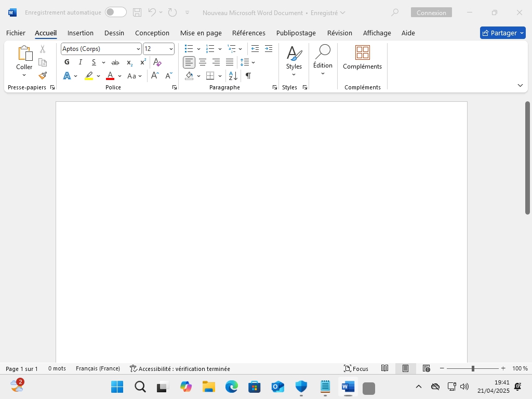Viewport: 532px width, 399px height.
Task: Open Microsoft Edge from the taskbar
Action: click(x=231, y=387)
